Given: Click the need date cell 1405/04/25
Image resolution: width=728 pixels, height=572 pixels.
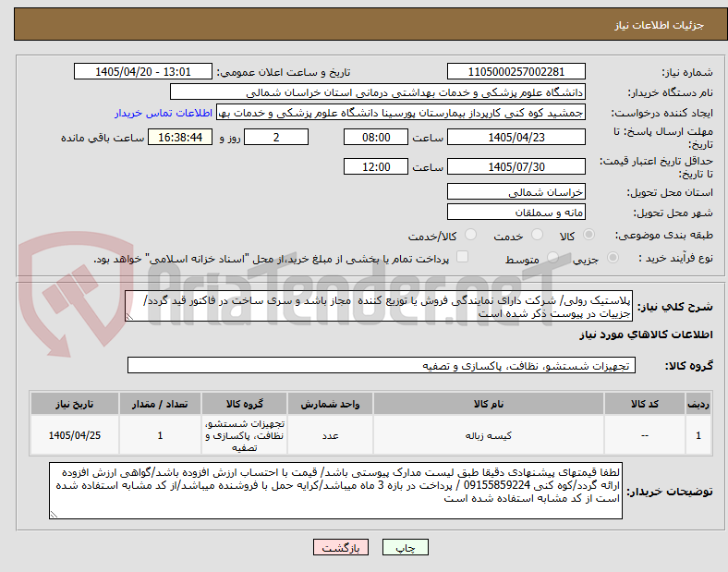Looking at the screenshot, I should click(75, 435).
